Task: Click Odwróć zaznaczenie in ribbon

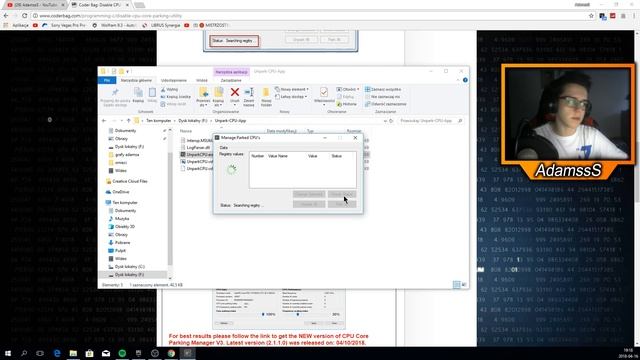Action: [385, 104]
